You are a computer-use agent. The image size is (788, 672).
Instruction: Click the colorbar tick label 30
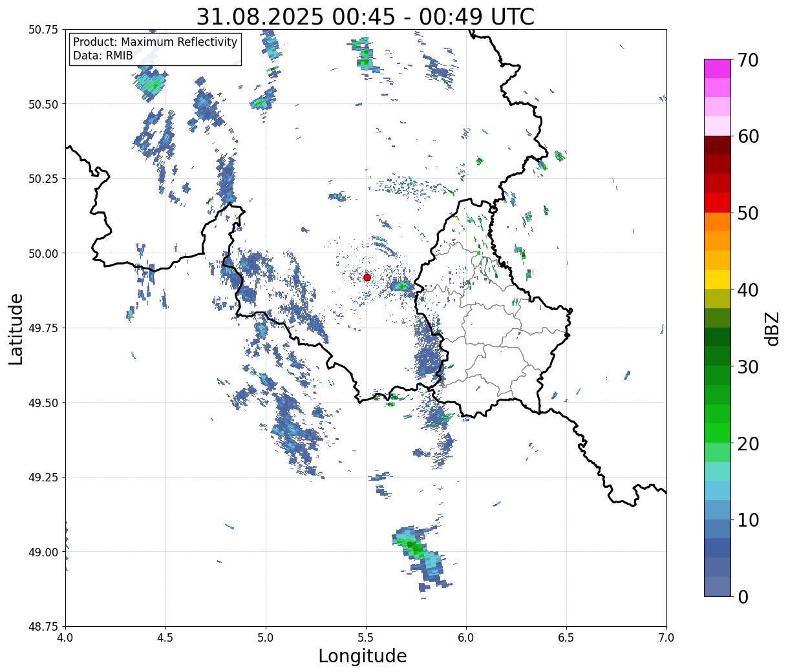748,366
